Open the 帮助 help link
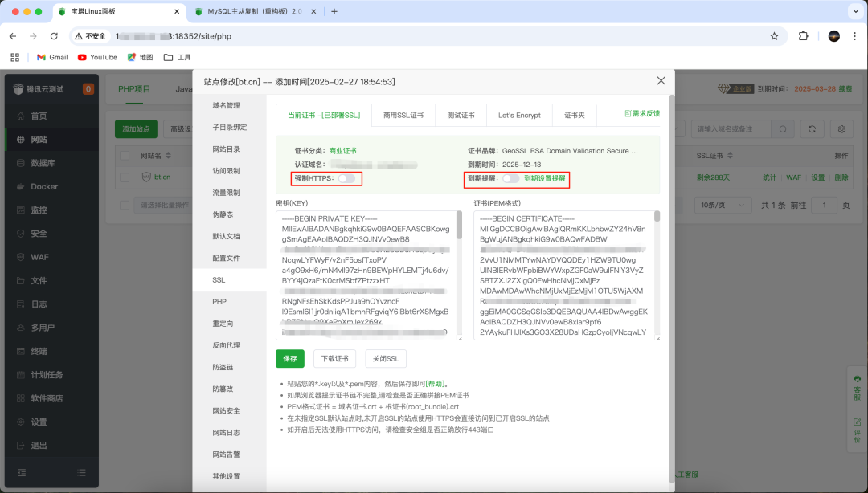Screen dimensions: 868x493 coord(433,381)
